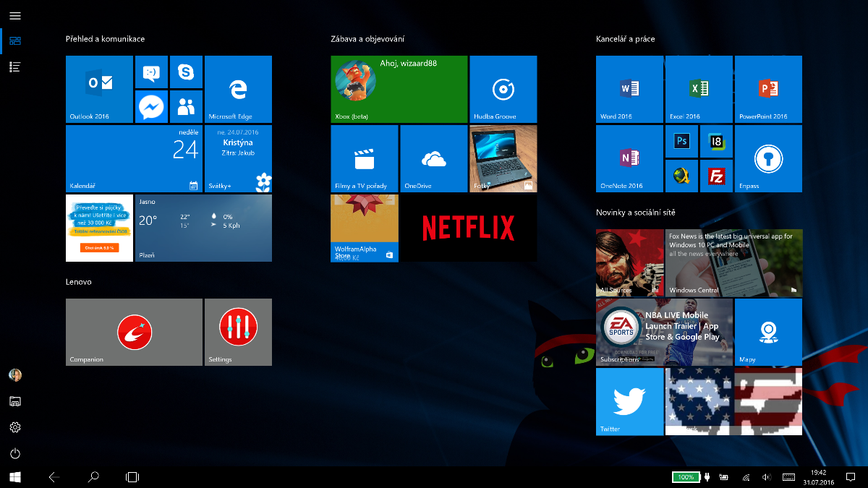The width and height of the screenshot is (868, 488).
Task: Launch the Twitter tile
Action: (x=629, y=401)
